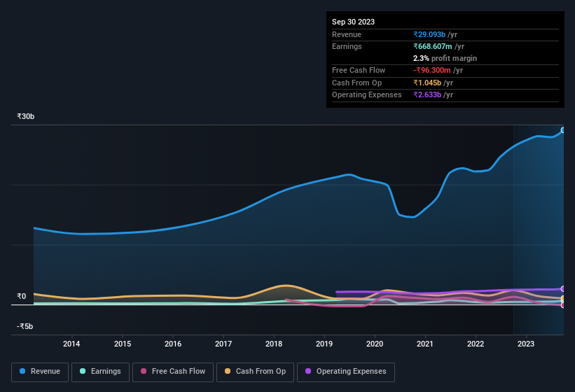
Task: Click the Earnings row label in tooltip
Action: [x=347, y=46]
